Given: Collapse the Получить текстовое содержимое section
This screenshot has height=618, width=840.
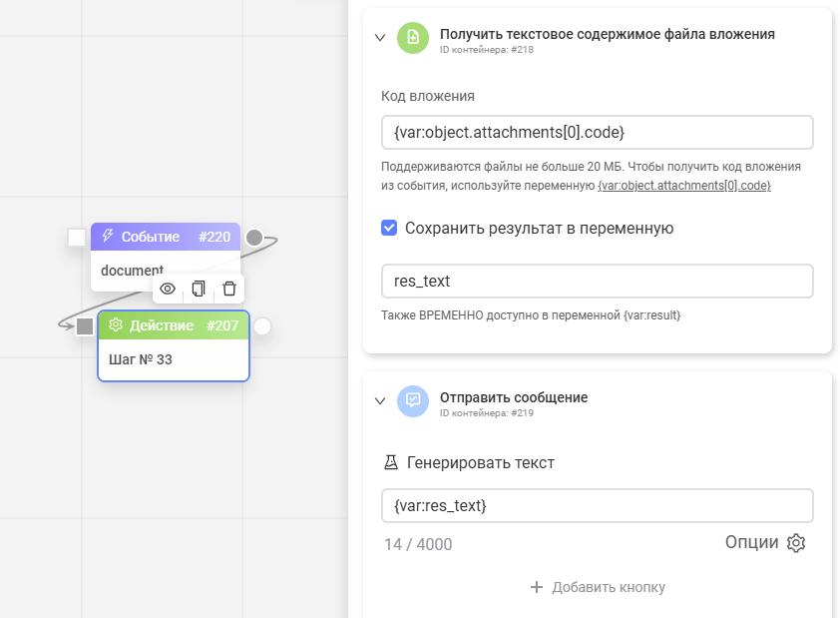Looking at the screenshot, I should coord(380,38).
